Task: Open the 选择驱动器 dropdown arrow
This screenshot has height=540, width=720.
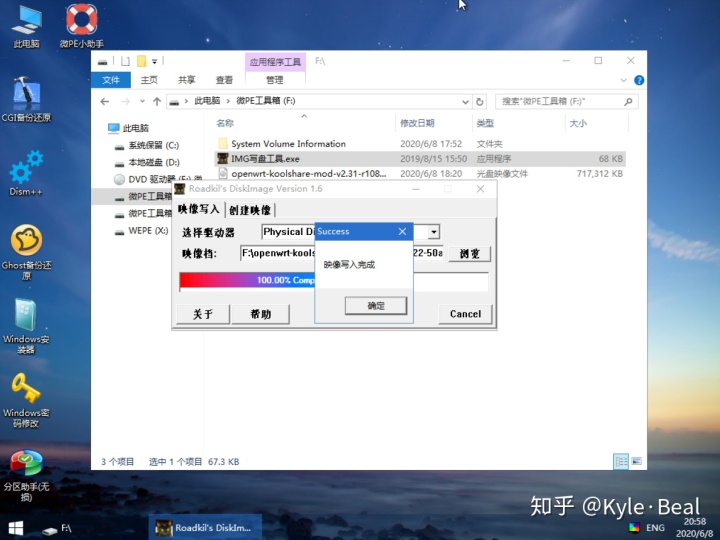Action: click(433, 232)
